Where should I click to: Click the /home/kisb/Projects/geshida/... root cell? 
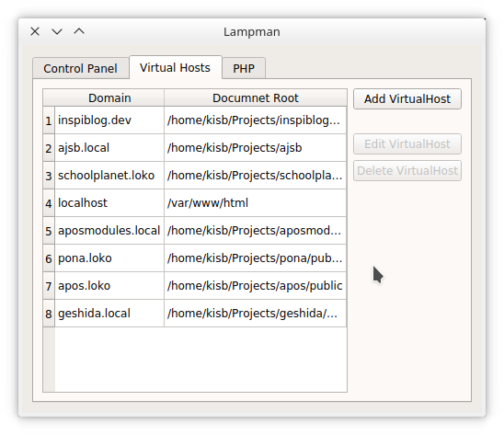click(255, 314)
